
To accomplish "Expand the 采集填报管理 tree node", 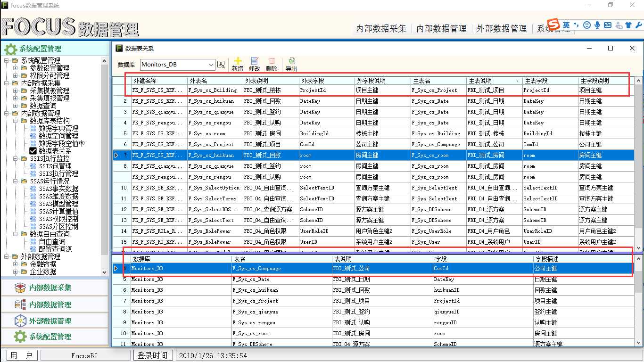I will point(16,98).
